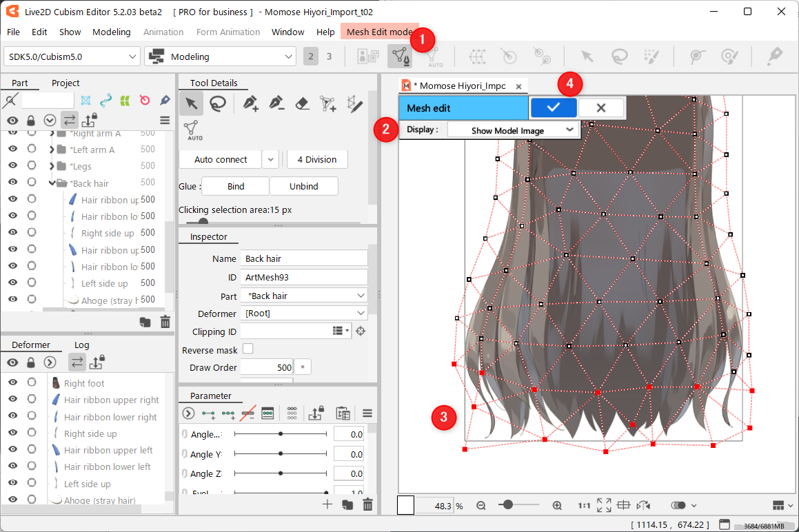The image size is (799, 532).
Task: Open the Display mode dropdown (Show Model Image)
Action: coord(513,130)
